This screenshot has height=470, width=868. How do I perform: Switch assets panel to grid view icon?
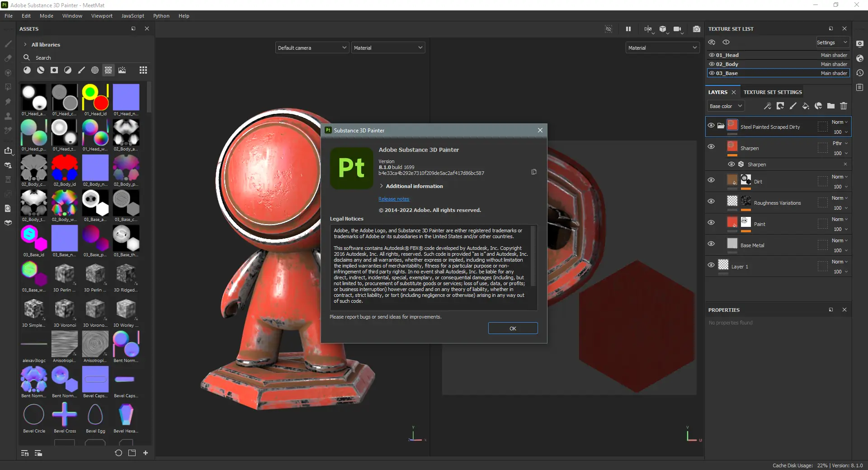point(143,70)
